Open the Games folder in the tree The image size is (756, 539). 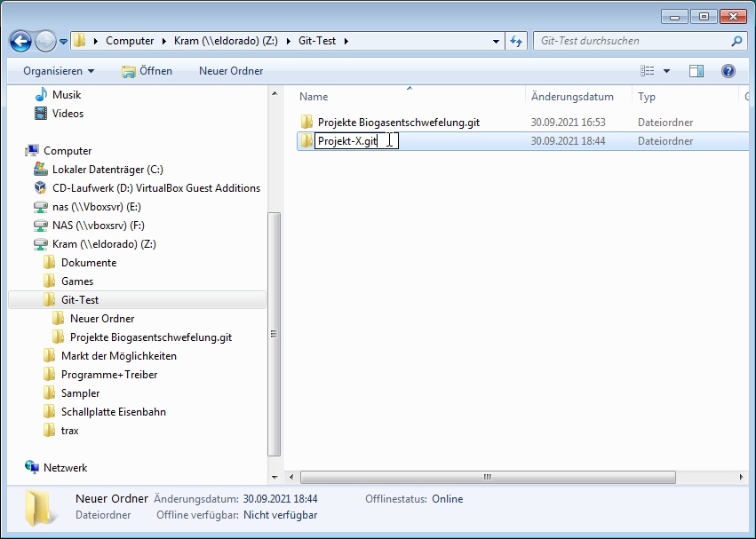[77, 281]
